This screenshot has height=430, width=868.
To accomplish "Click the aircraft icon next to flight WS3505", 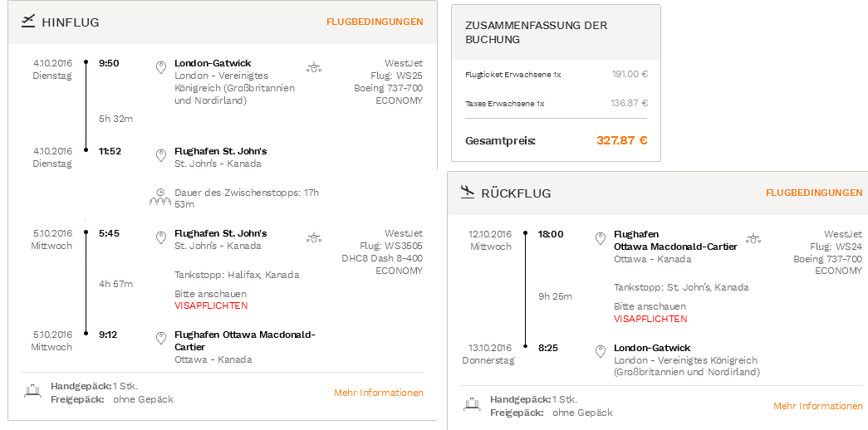I will (x=314, y=238).
